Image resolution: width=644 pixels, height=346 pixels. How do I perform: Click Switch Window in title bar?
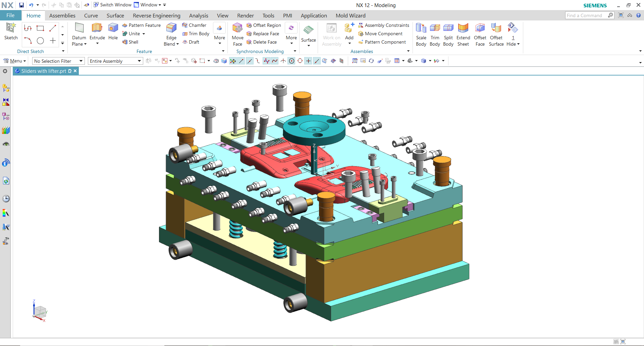(x=112, y=5)
